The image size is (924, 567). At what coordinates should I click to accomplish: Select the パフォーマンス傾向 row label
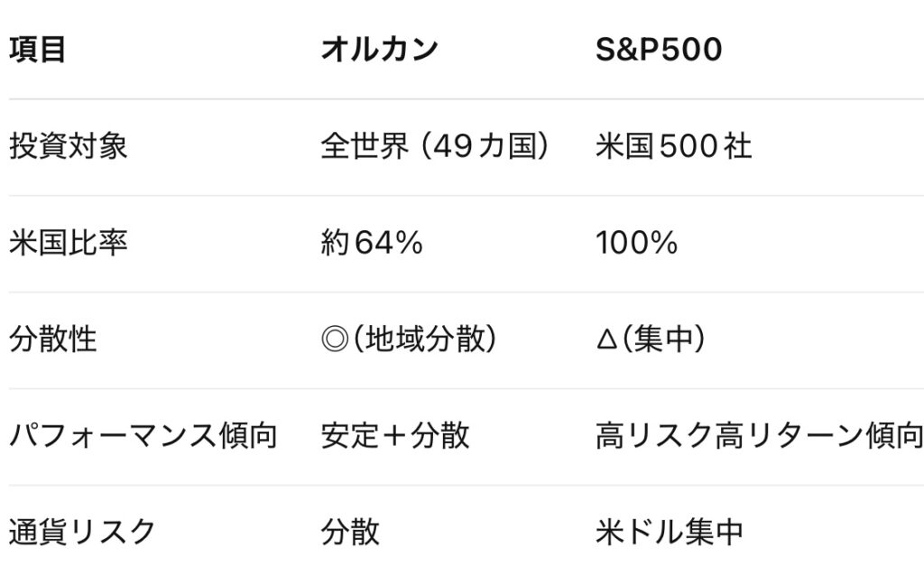pyautogui.click(x=143, y=436)
